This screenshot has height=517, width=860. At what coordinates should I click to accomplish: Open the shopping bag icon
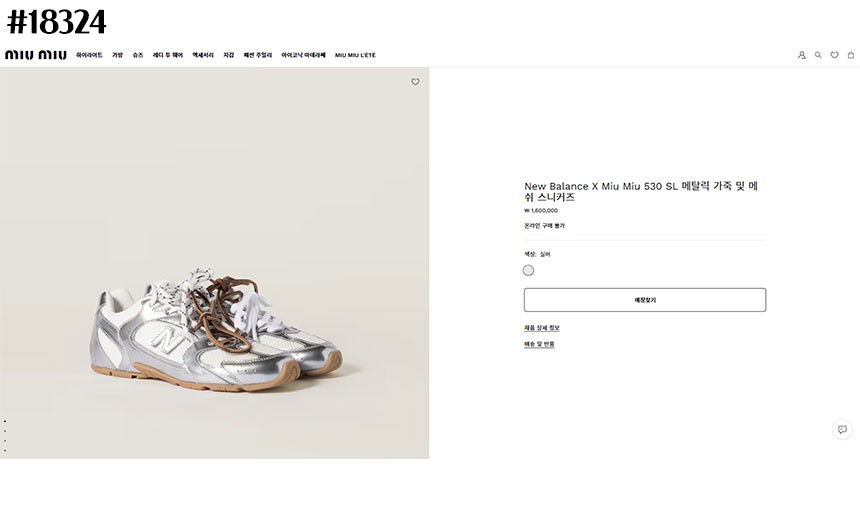pos(851,55)
